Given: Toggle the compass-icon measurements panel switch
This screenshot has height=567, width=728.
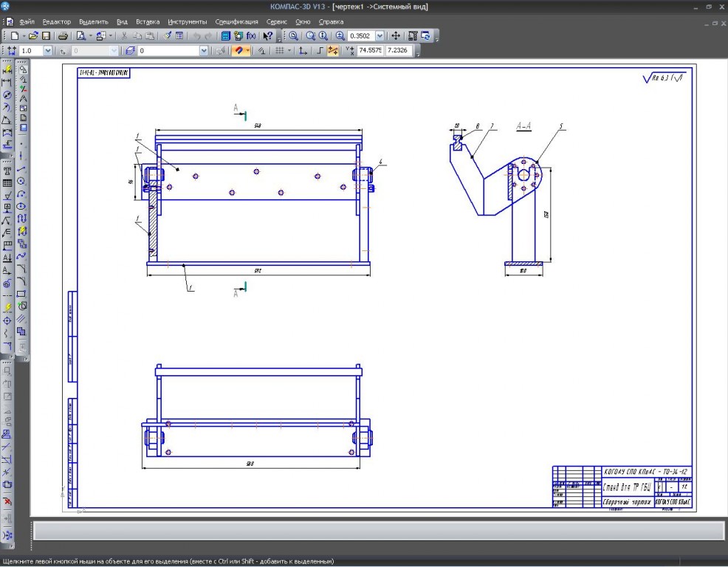Looking at the screenshot, I should pyautogui.click(x=23, y=98).
